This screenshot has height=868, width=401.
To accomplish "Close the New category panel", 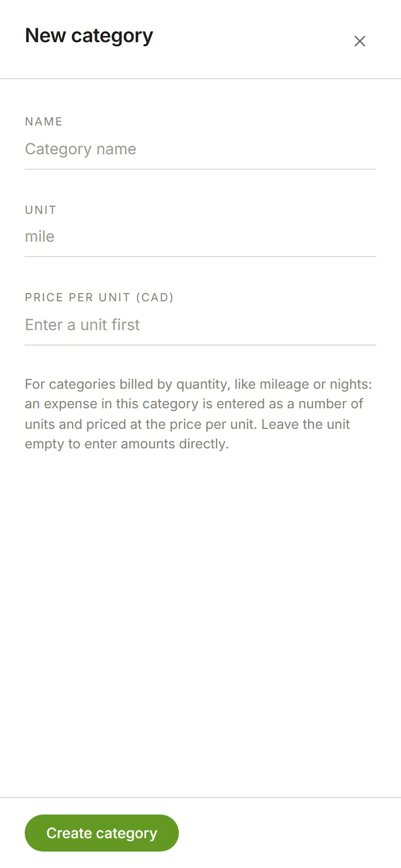I will click(x=360, y=41).
